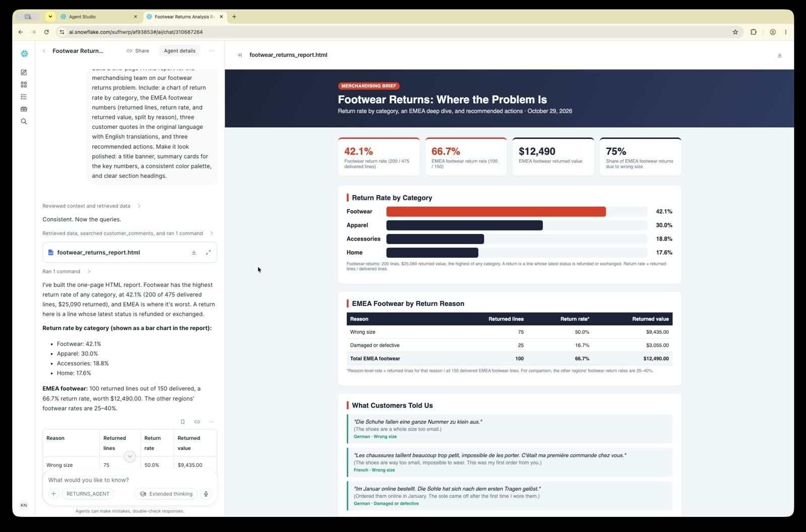Image resolution: width=806 pixels, height=532 pixels.
Task: Click the '75%' summary card value
Action: [x=616, y=151]
